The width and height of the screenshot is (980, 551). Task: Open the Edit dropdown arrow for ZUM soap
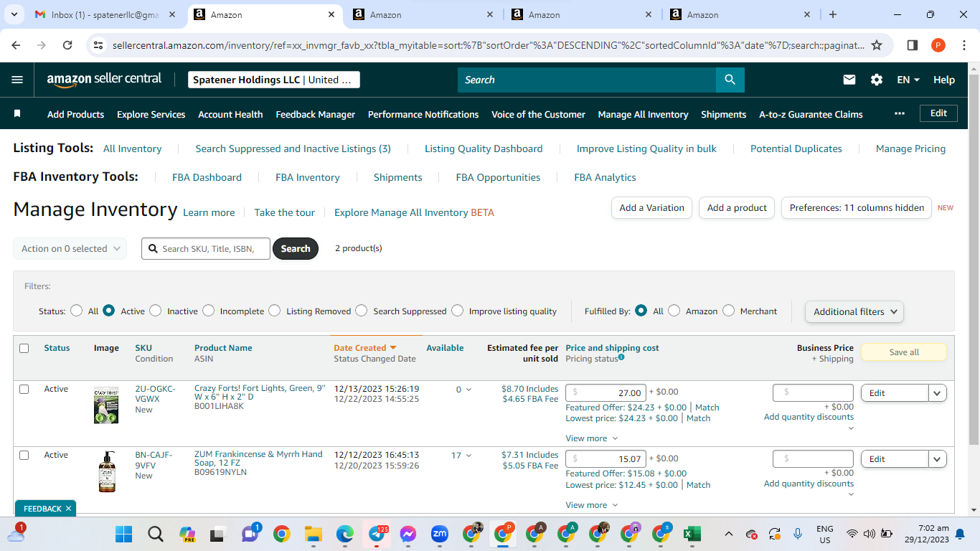[938, 458]
